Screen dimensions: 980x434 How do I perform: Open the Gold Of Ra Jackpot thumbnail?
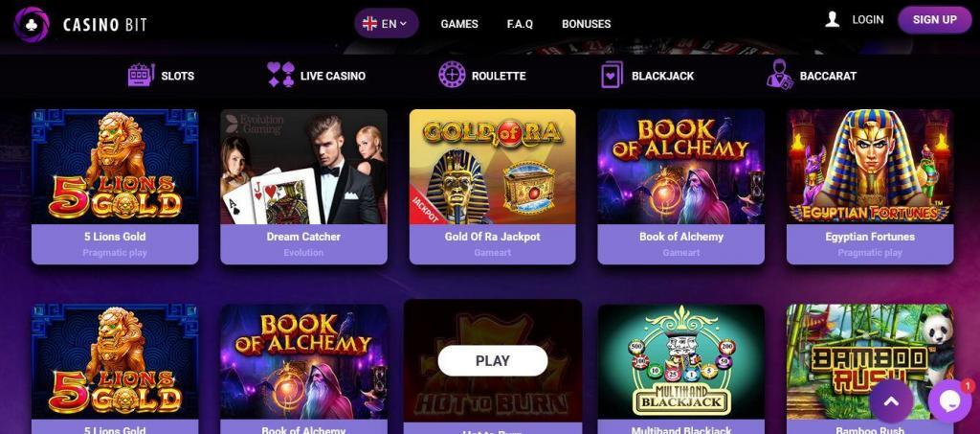[493, 167]
